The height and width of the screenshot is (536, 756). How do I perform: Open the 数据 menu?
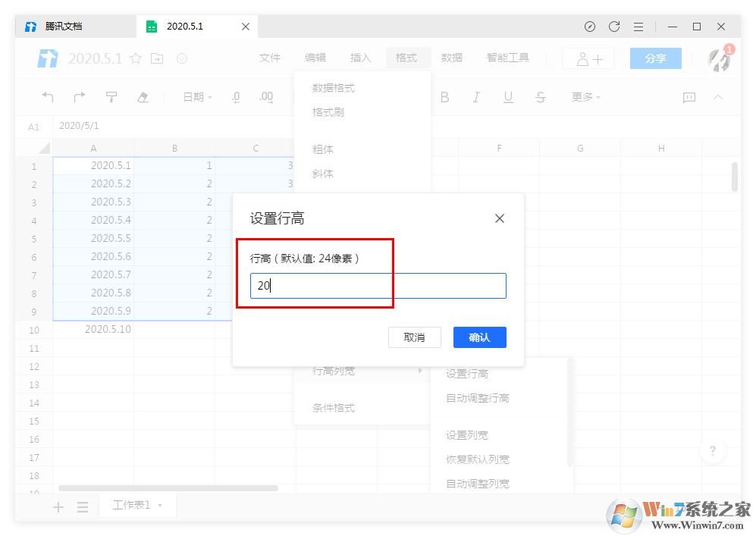[452, 57]
